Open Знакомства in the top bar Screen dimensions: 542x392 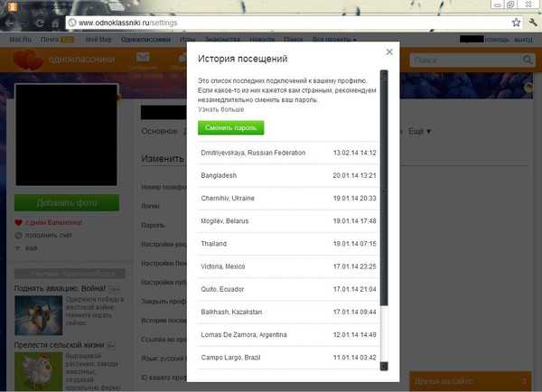222,40
